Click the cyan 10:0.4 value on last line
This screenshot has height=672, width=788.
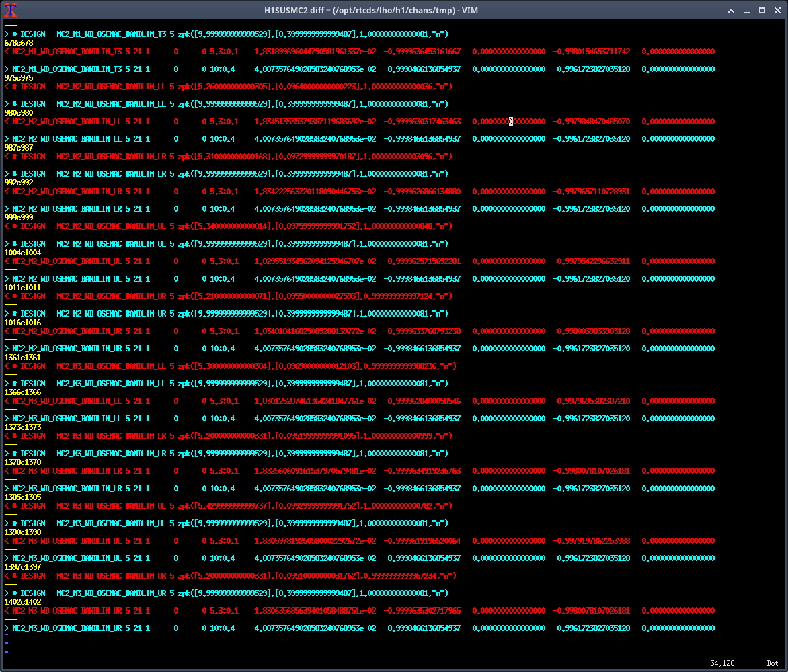[222, 628]
